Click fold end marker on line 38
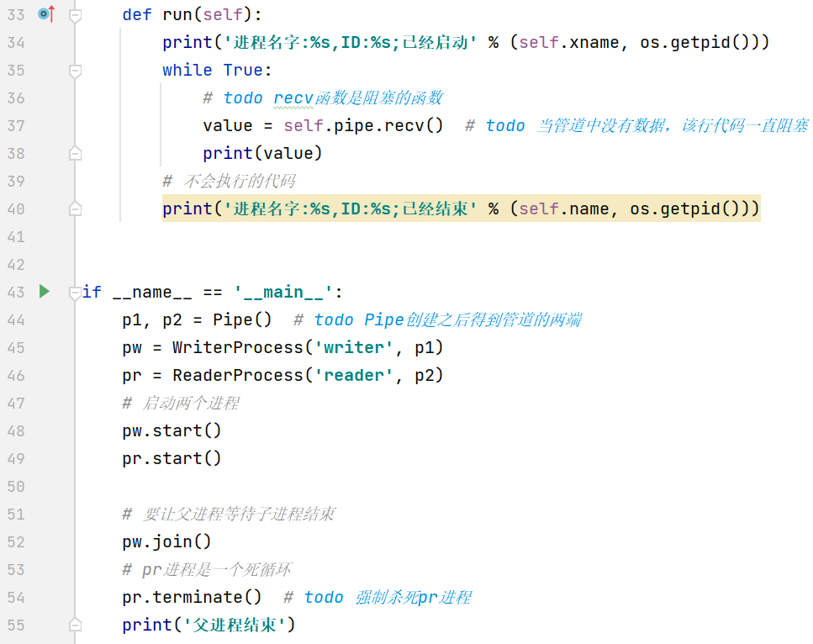The image size is (813, 644). [75, 153]
